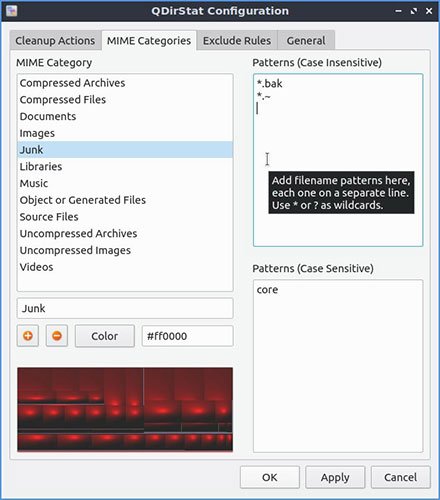440x500 pixels.
Task: Switch to the Cleanup Actions tab
Action: pos(55,41)
